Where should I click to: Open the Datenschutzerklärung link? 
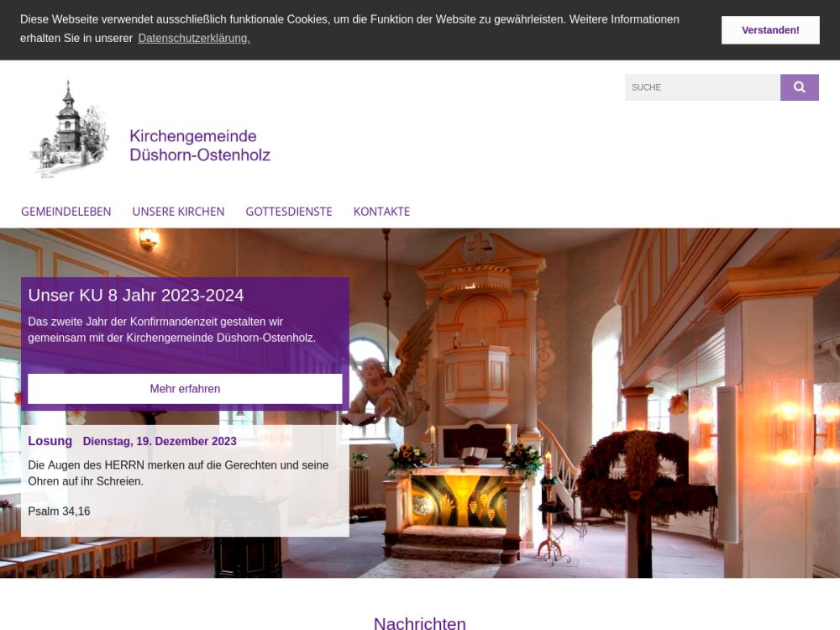194,39
